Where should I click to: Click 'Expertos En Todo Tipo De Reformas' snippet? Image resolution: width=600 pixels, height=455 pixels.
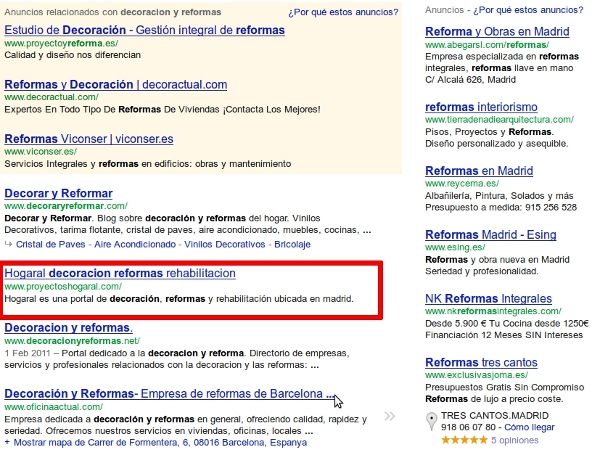tap(162, 110)
